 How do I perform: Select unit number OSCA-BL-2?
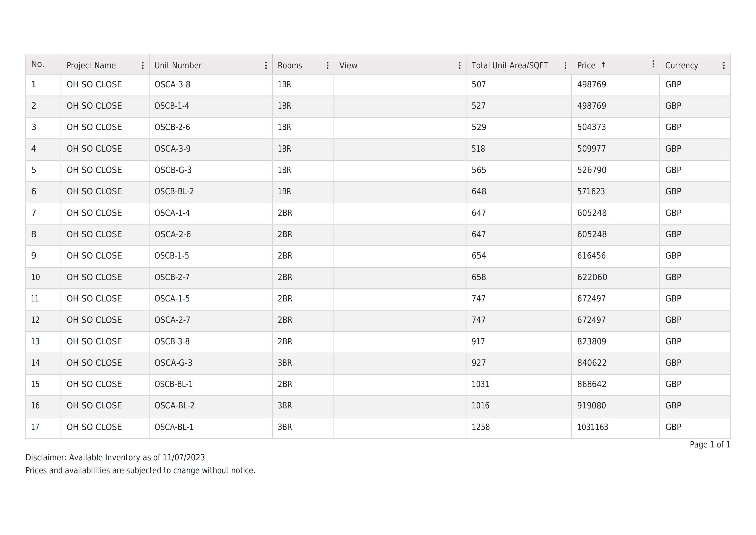[174, 406]
